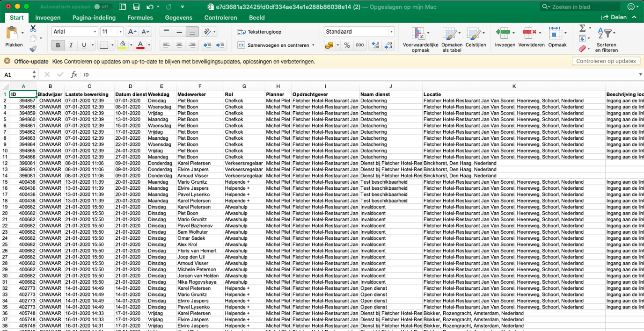The width and height of the screenshot is (644, 331).
Task: Click the Save icon in title bar
Action: [x=136, y=7]
